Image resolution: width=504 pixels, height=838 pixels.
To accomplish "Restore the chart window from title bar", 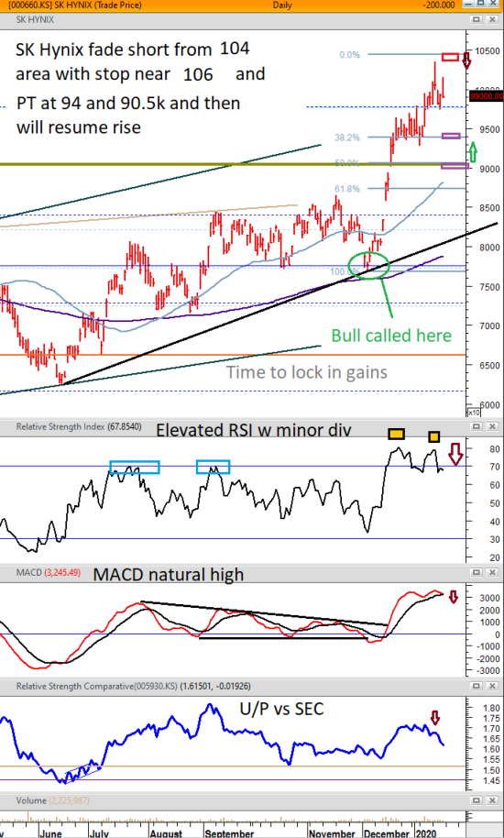I will click(480, 4).
